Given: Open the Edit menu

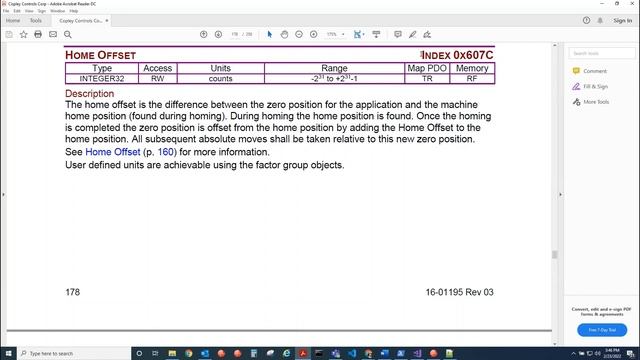Looking at the screenshot, I should coord(17,11).
